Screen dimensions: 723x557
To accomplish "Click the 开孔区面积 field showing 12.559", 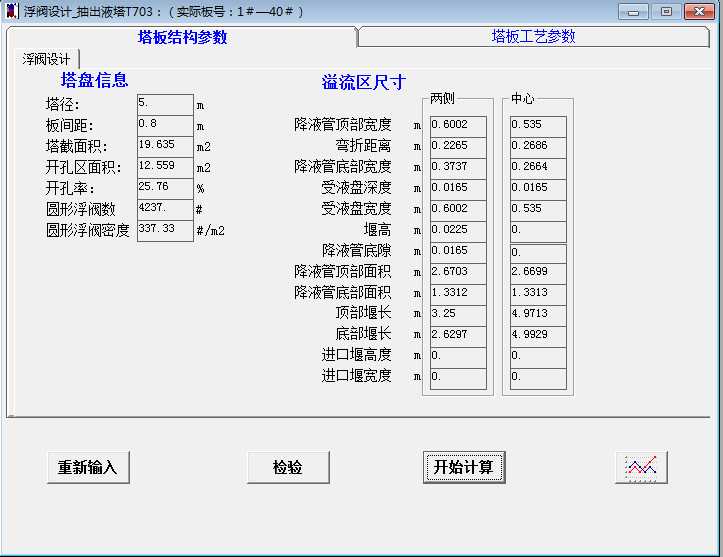I will pyautogui.click(x=165, y=168).
